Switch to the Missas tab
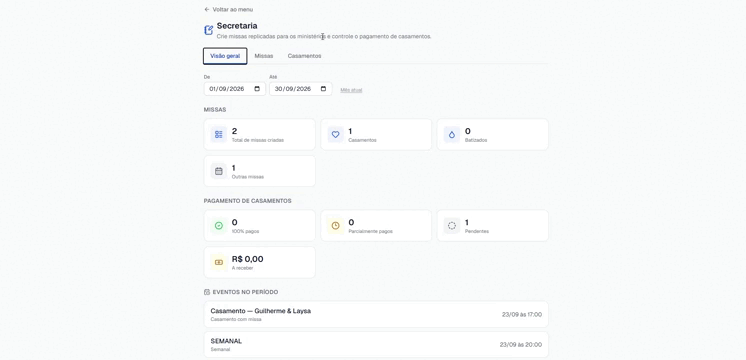The image size is (746, 360). click(x=264, y=56)
